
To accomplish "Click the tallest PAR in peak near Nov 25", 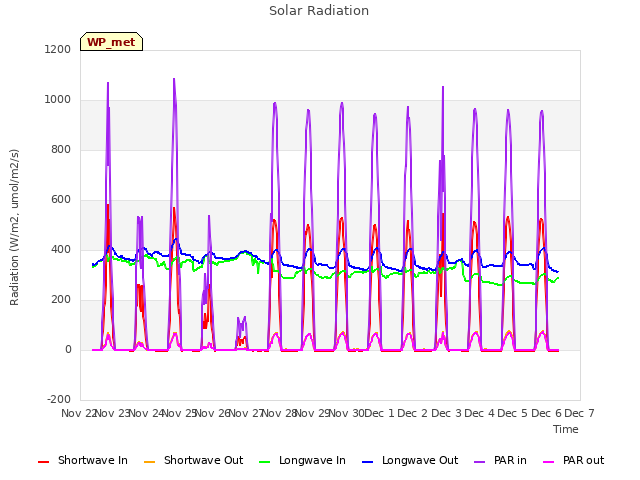I will (x=174, y=80).
